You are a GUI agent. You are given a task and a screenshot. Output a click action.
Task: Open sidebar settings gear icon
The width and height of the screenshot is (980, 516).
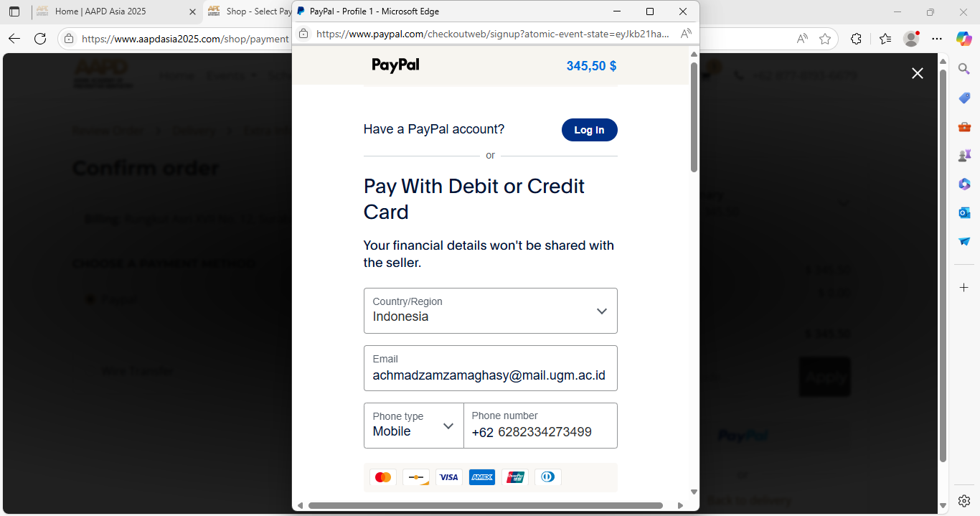click(964, 500)
